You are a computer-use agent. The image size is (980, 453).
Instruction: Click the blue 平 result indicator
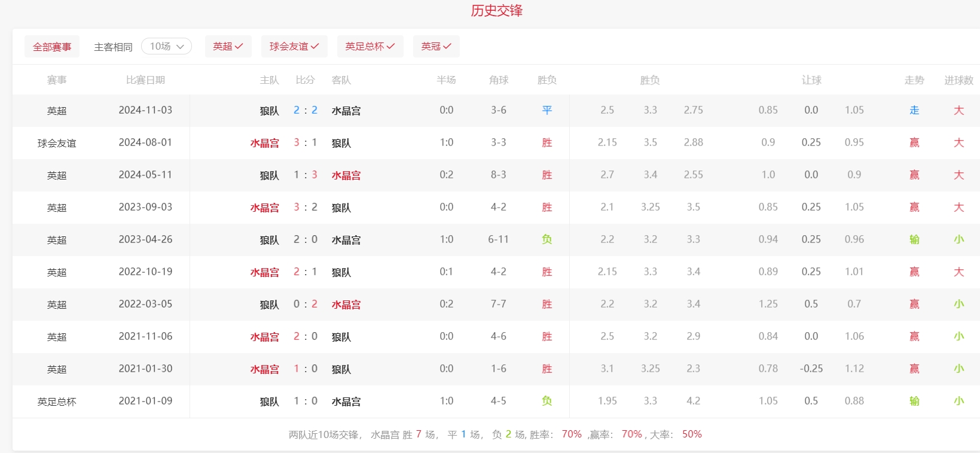point(547,110)
